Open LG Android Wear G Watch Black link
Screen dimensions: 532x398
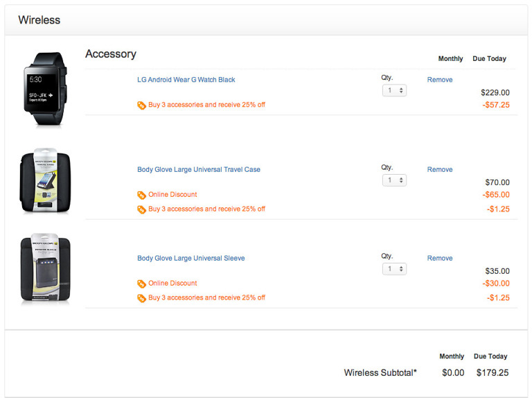tap(186, 80)
